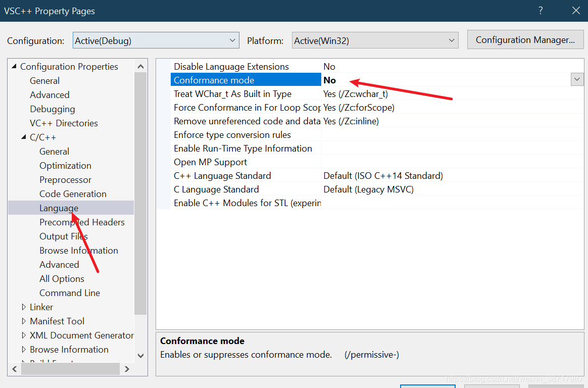588x388 pixels.
Task: Open VC++ Directories page
Action: pos(64,123)
